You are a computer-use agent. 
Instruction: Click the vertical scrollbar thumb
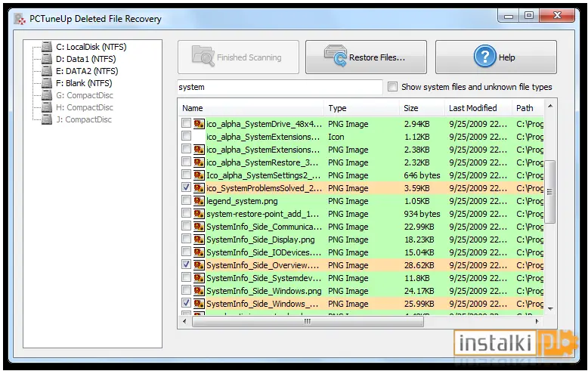(x=549, y=191)
